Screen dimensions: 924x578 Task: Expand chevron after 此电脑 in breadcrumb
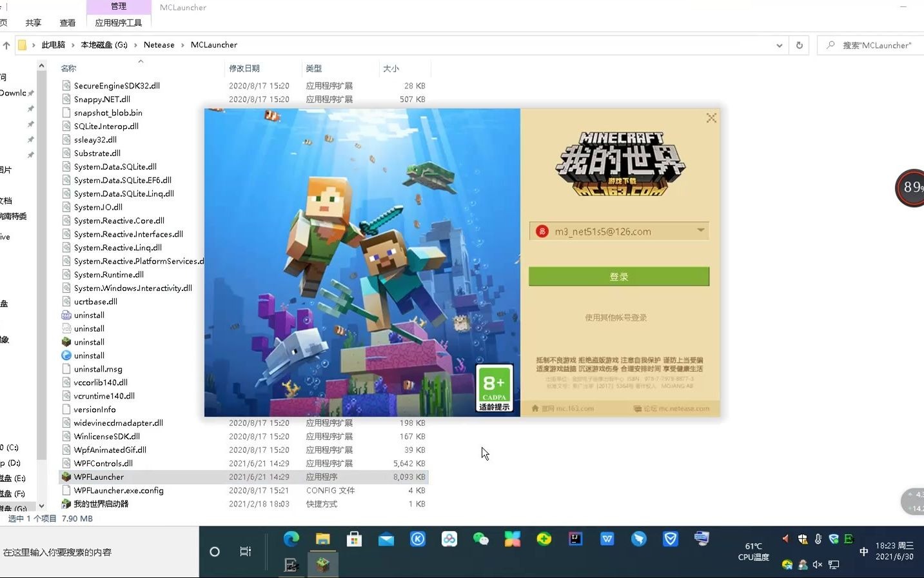74,45
